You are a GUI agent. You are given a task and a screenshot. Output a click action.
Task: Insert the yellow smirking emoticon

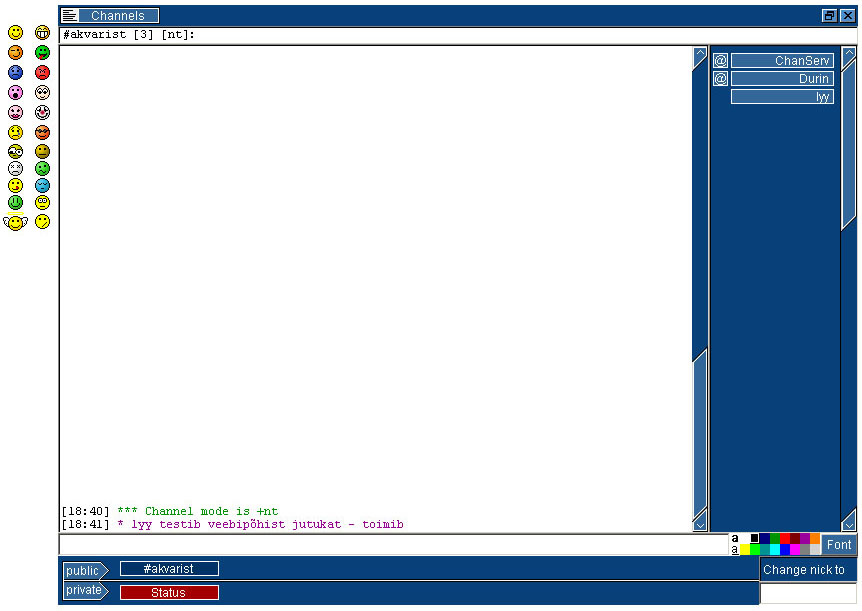point(42,222)
